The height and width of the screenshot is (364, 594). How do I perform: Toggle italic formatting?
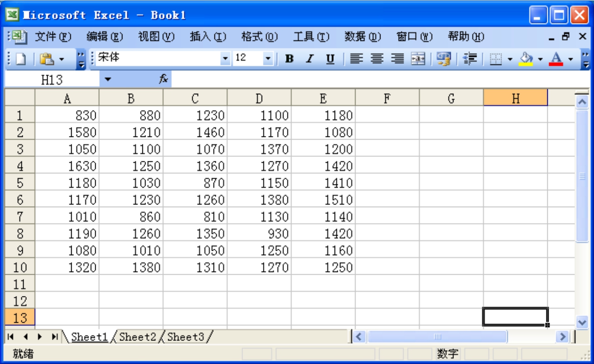pyautogui.click(x=310, y=59)
